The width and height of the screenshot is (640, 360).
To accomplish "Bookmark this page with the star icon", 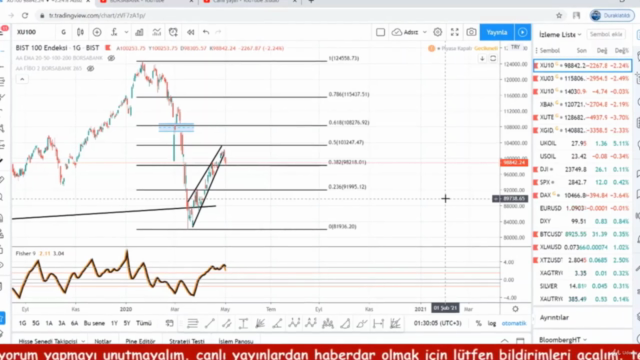I will pyautogui.click(x=559, y=16).
